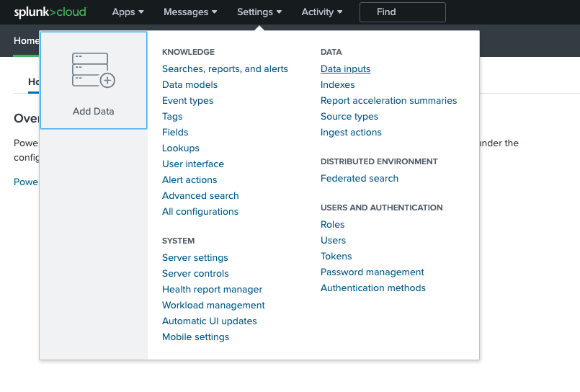The height and width of the screenshot is (392, 580).
Task: Open the Users settings page
Action: [x=333, y=241]
